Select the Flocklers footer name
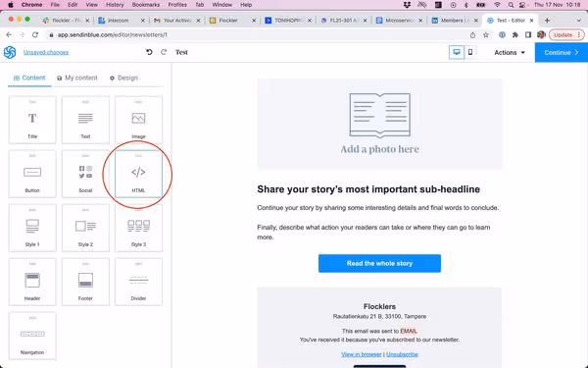The height and width of the screenshot is (368, 588). coord(379,306)
